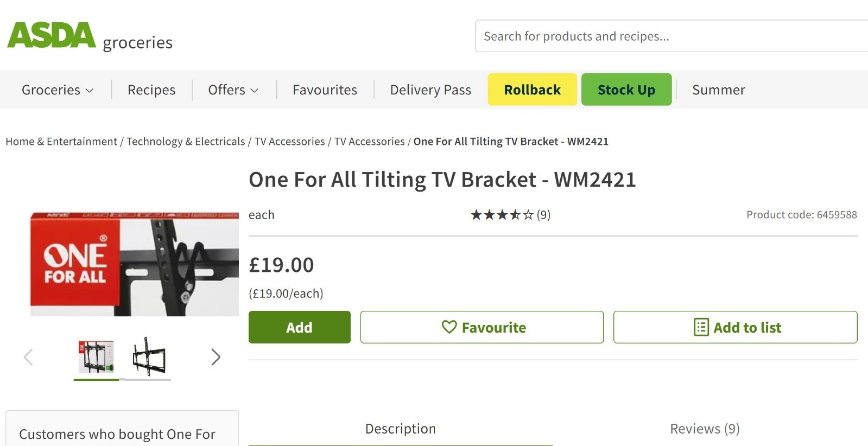Expand the Offers dropdown menu

(233, 90)
